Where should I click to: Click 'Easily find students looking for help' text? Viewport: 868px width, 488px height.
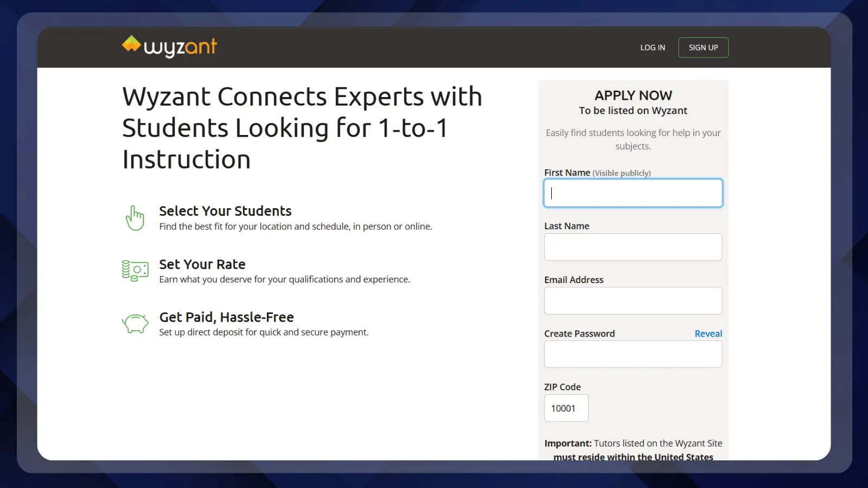(x=633, y=139)
